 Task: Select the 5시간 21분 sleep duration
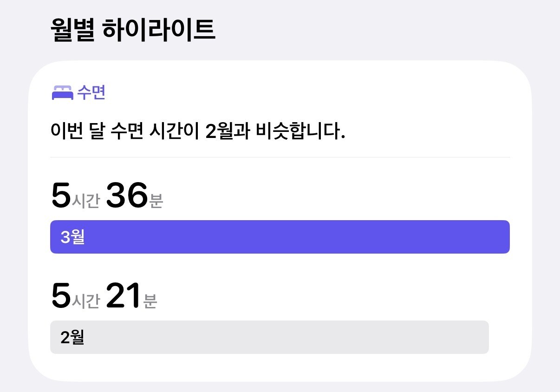pyautogui.click(x=104, y=297)
